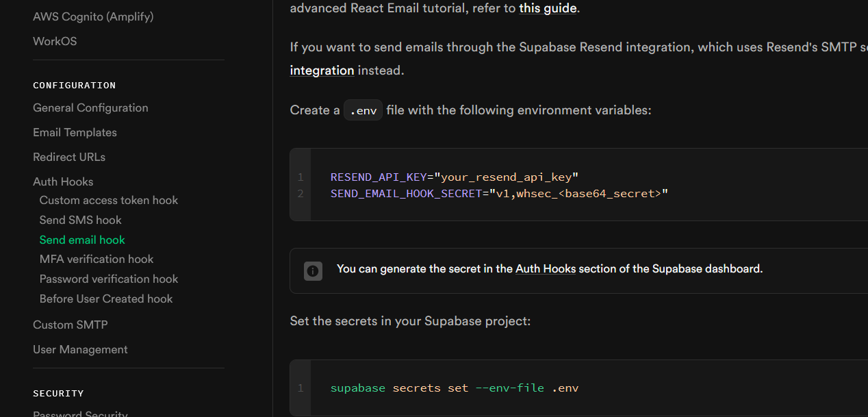868x417 pixels.
Task: Follow the "this guide" link
Action: coord(548,8)
